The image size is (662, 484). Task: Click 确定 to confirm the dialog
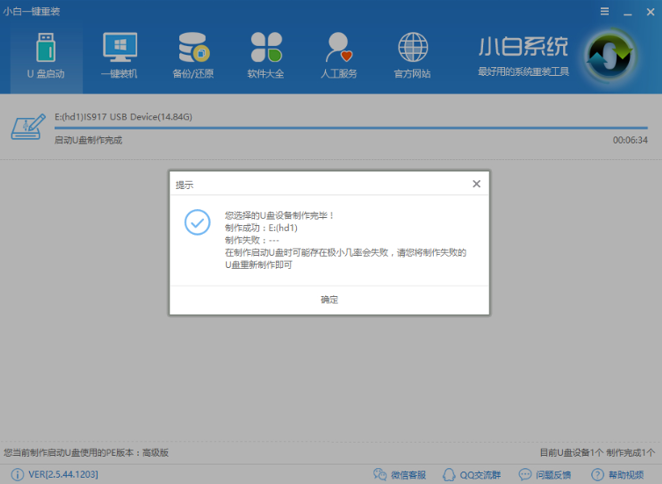pyautogui.click(x=329, y=300)
